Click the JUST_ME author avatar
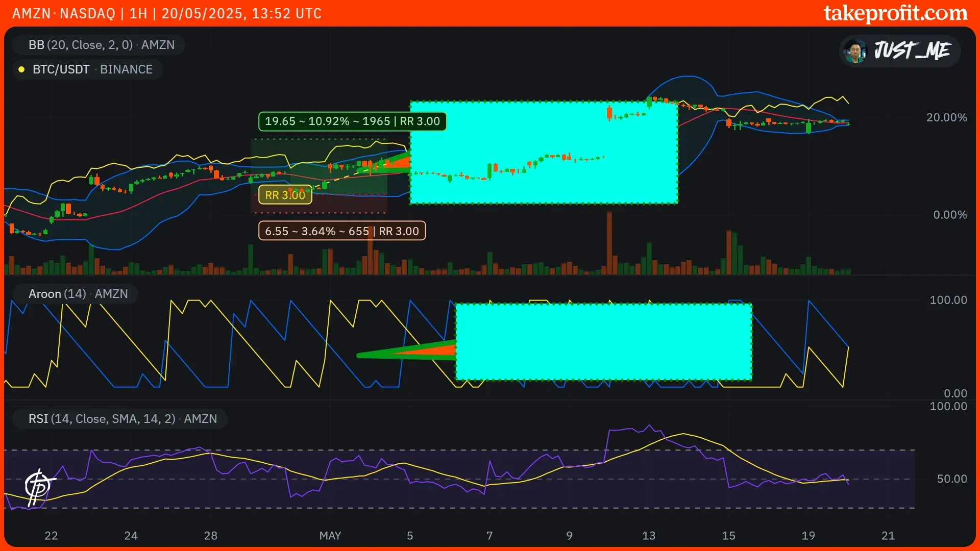Image resolution: width=980 pixels, height=551 pixels. pyautogui.click(x=855, y=51)
